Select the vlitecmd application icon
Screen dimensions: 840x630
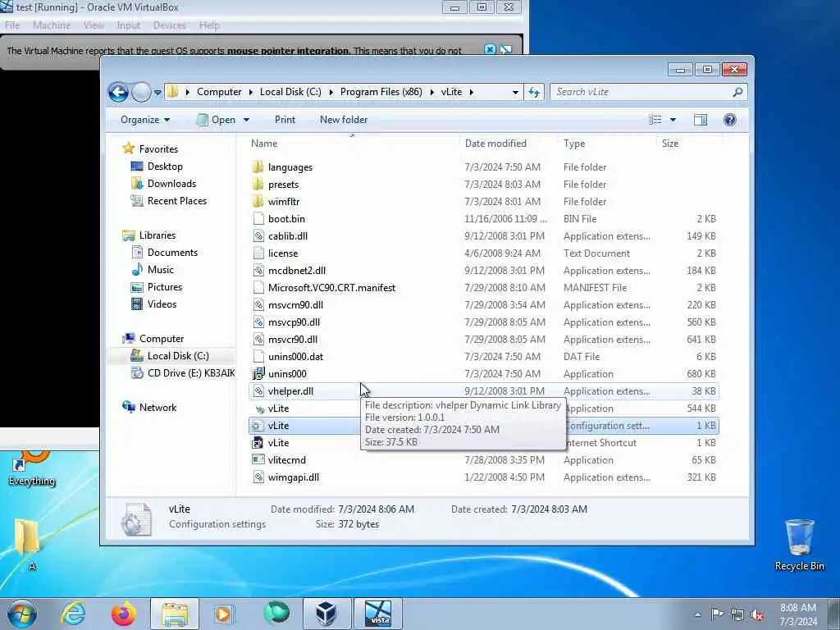click(x=258, y=460)
